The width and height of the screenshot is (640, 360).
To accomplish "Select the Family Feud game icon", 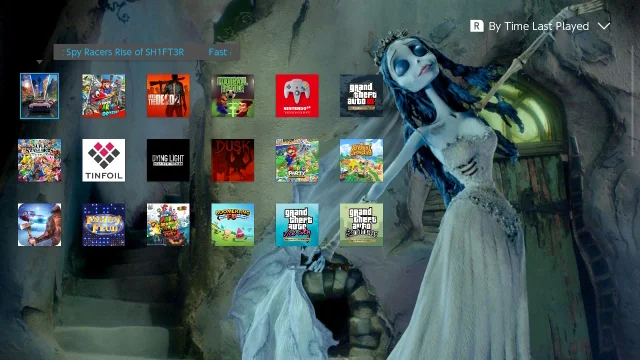I will pyautogui.click(x=104, y=225).
